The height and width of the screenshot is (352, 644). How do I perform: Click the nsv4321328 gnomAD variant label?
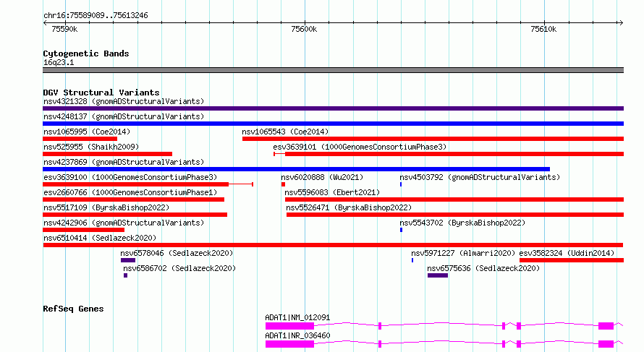tap(124, 101)
